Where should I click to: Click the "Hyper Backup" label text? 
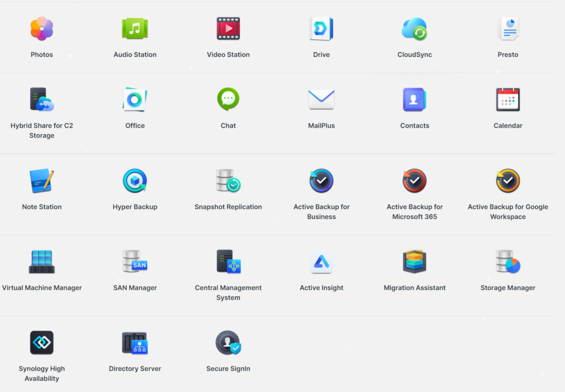135,207
